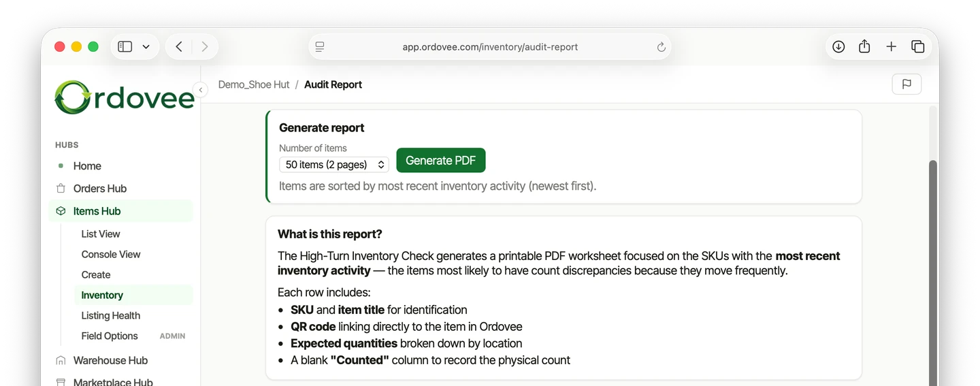This screenshot has height=386, width=980.
Task: Open Marketplace Hub in the sidebar
Action: (x=120, y=382)
